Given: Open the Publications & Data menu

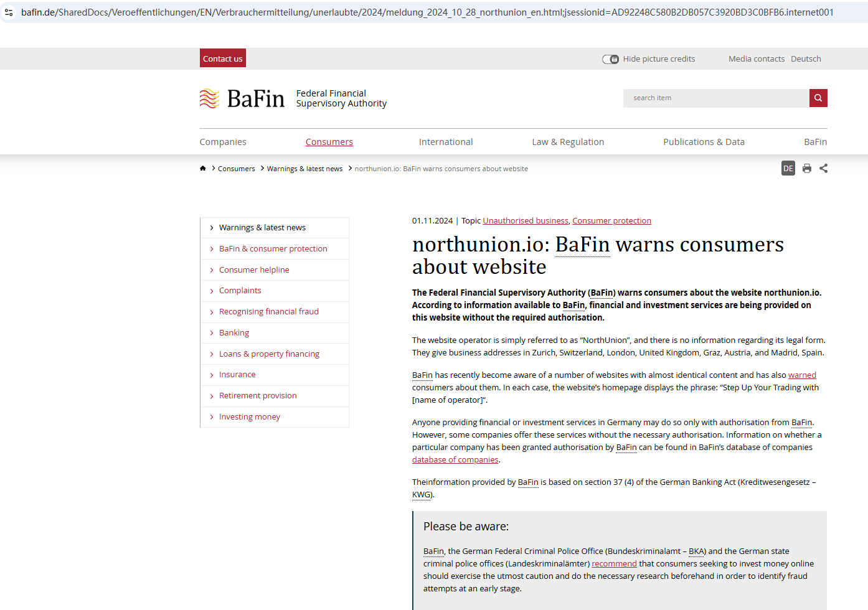Looking at the screenshot, I should click(704, 142).
